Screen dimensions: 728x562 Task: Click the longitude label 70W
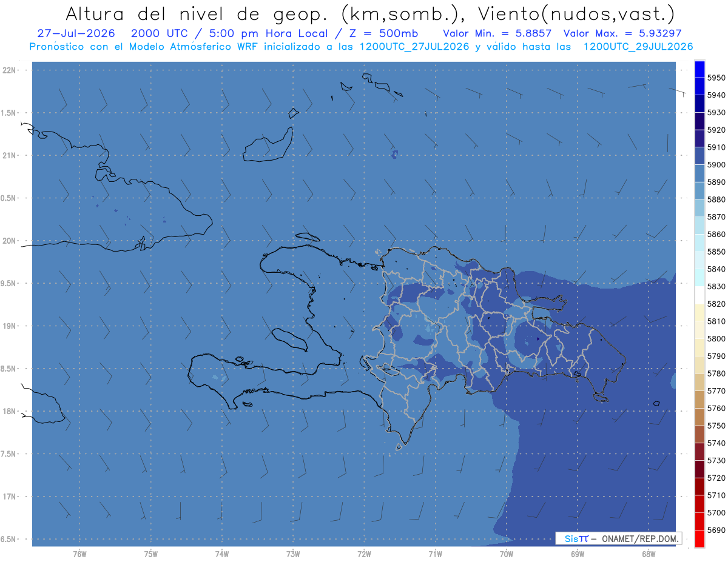[506, 554]
